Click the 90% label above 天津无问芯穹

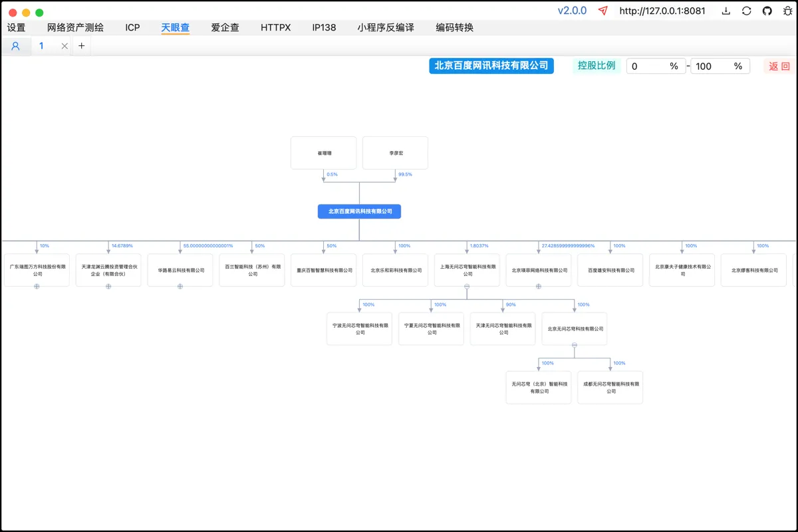tap(511, 305)
